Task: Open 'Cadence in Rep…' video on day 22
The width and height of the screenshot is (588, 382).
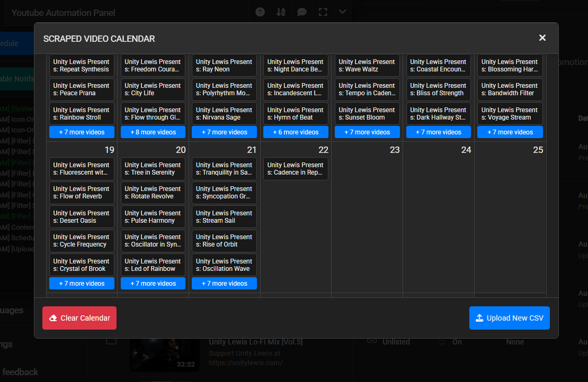Action: click(296, 169)
